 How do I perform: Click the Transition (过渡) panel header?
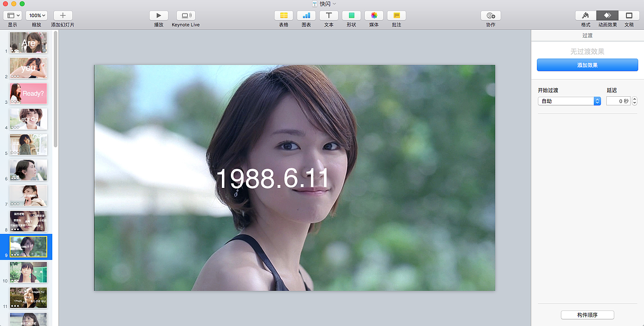point(587,35)
